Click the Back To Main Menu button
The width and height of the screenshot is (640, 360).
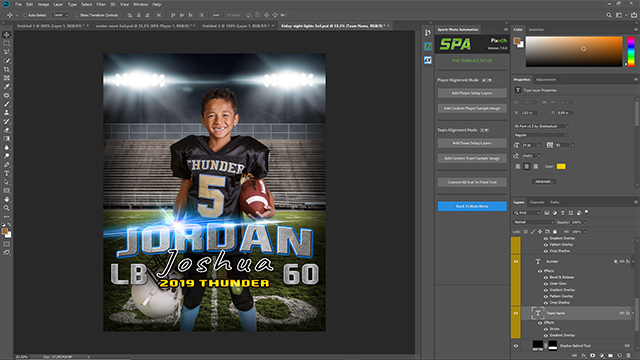(472, 206)
